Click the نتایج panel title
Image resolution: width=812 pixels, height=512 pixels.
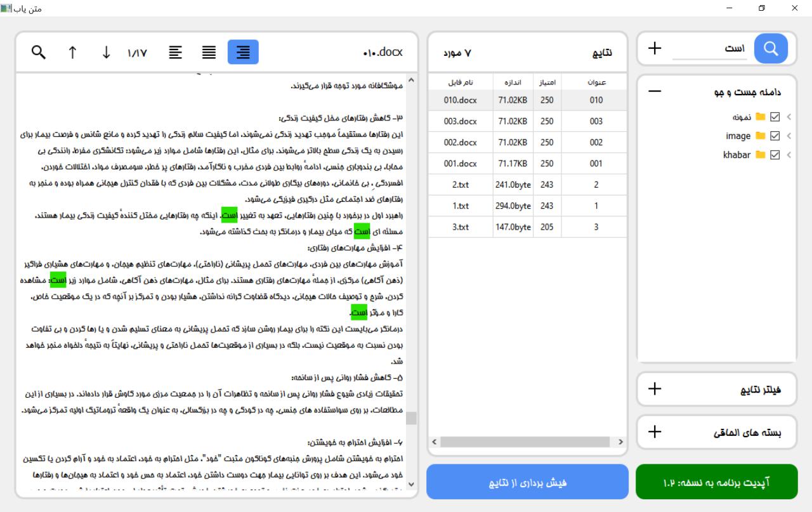point(601,53)
